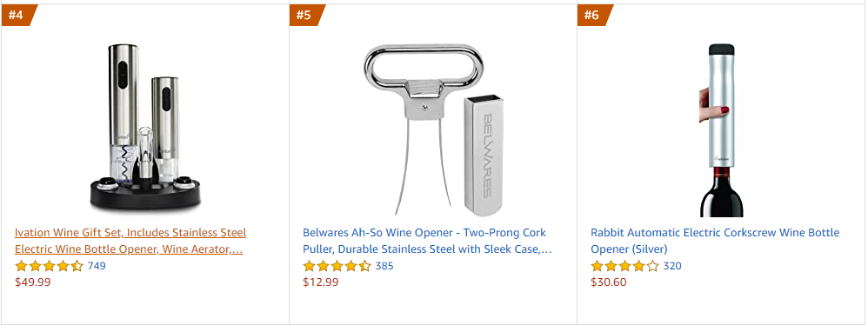
Task: Click the $12.99 price
Action: (321, 282)
